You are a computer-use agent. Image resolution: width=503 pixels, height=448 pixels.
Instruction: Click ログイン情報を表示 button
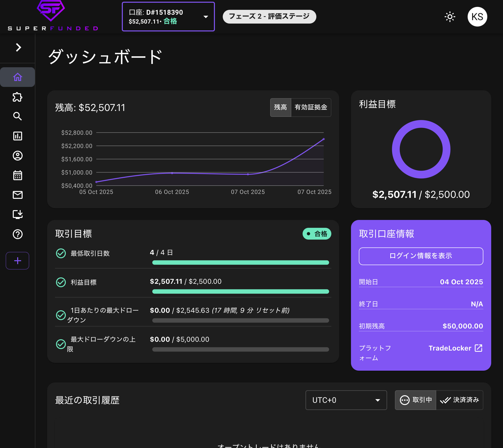pos(421,256)
